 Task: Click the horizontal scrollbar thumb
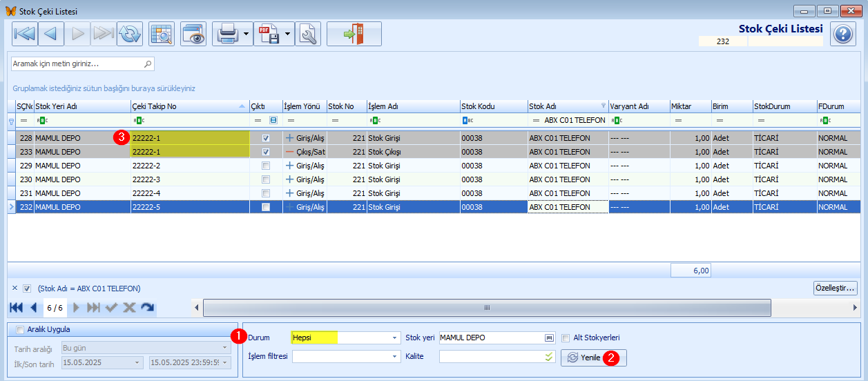tap(487, 307)
